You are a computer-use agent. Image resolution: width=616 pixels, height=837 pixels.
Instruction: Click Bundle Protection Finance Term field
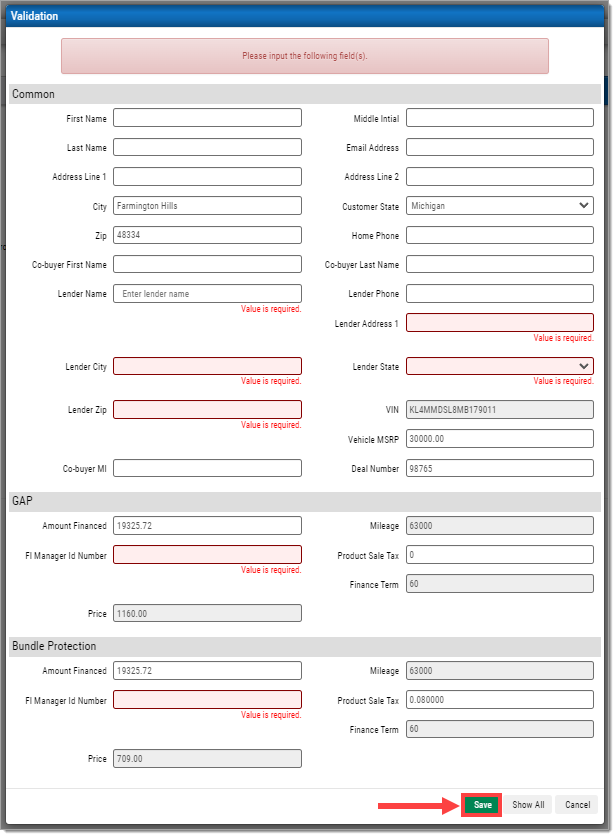[x=500, y=729]
